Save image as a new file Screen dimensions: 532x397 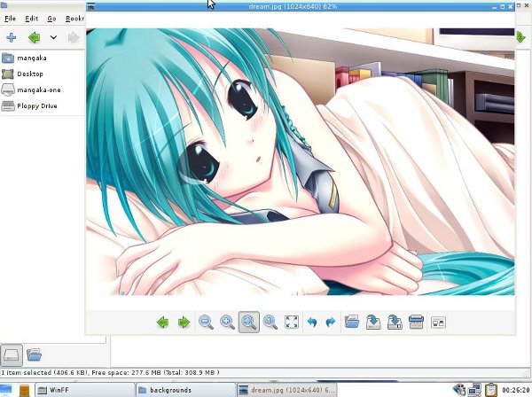pos(395,322)
